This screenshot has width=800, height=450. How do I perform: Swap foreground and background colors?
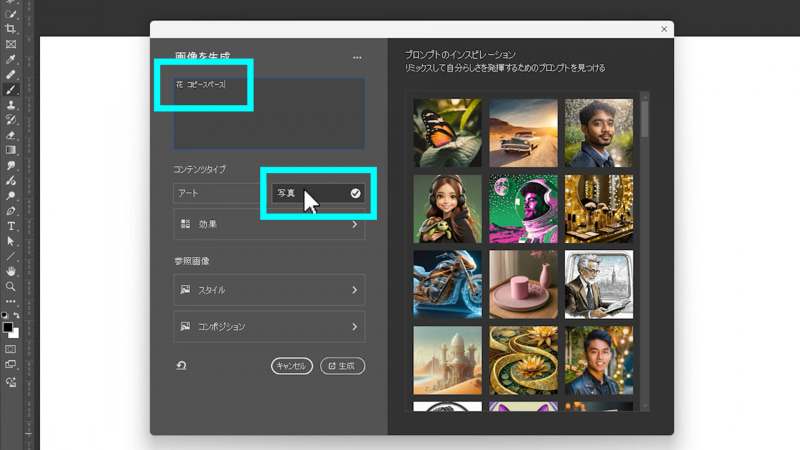[16, 316]
